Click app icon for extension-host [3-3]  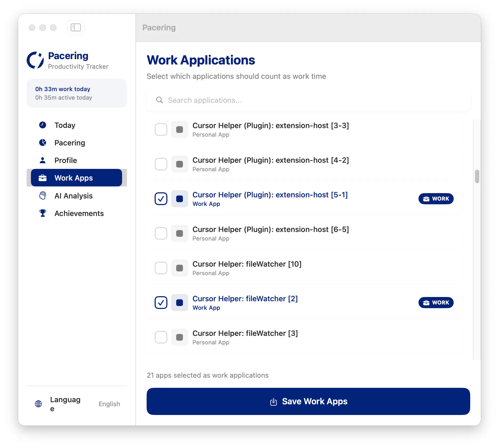tap(180, 129)
